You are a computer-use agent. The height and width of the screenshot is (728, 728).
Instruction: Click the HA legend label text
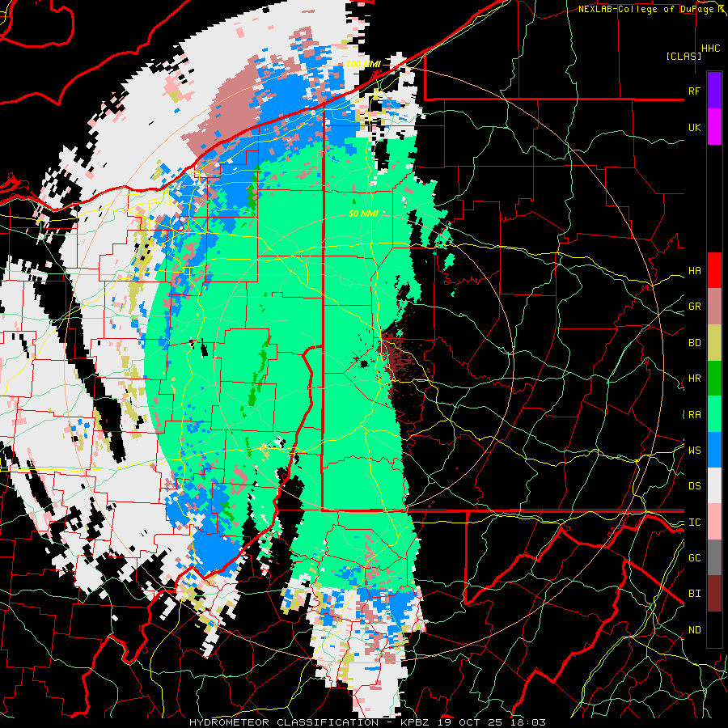tap(694, 271)
